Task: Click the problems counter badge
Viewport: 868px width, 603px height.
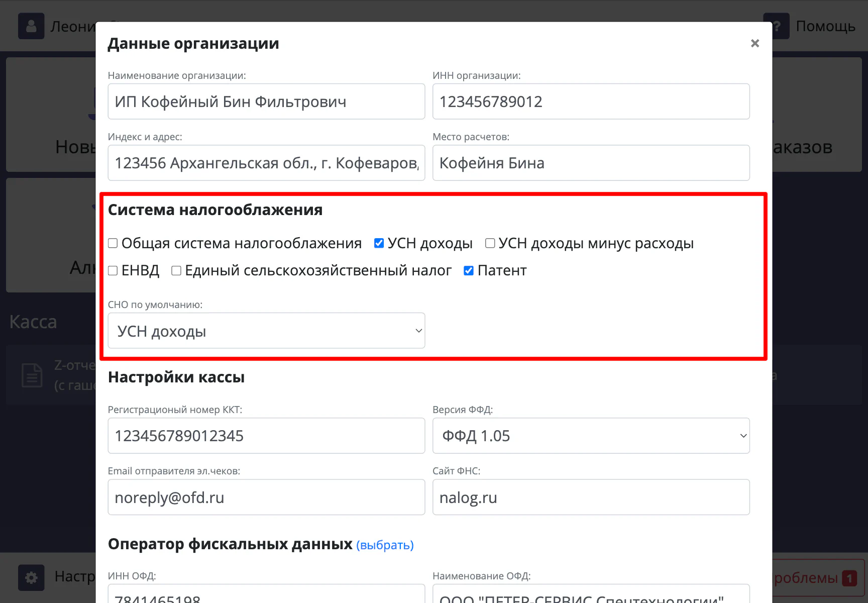Action: coord(849,578)
